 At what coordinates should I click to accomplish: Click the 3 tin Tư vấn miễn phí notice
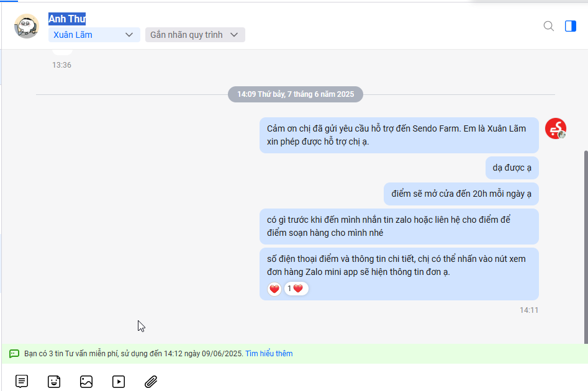(133, 354)
